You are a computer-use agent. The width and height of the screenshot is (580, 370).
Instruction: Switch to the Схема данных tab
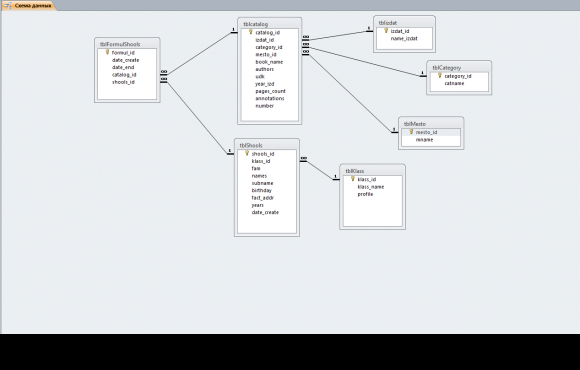click(28, 6)
